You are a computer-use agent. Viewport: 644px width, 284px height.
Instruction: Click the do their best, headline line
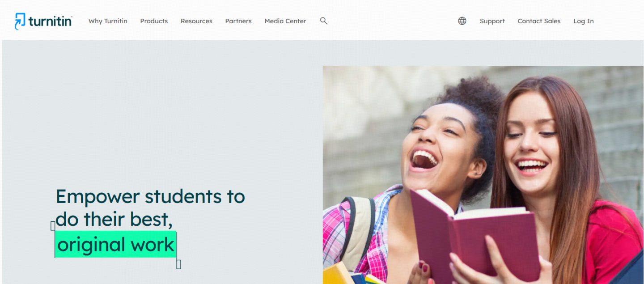(x=114, y=219)
